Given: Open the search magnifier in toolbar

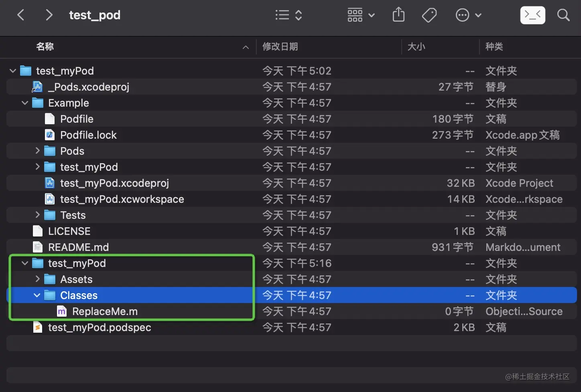Looking at the screenshot, I should click(x=563, y=15).
